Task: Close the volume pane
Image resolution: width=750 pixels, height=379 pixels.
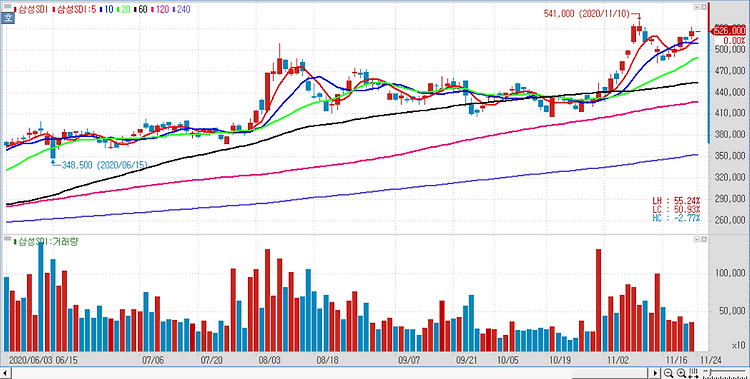Action: (704, 239)
